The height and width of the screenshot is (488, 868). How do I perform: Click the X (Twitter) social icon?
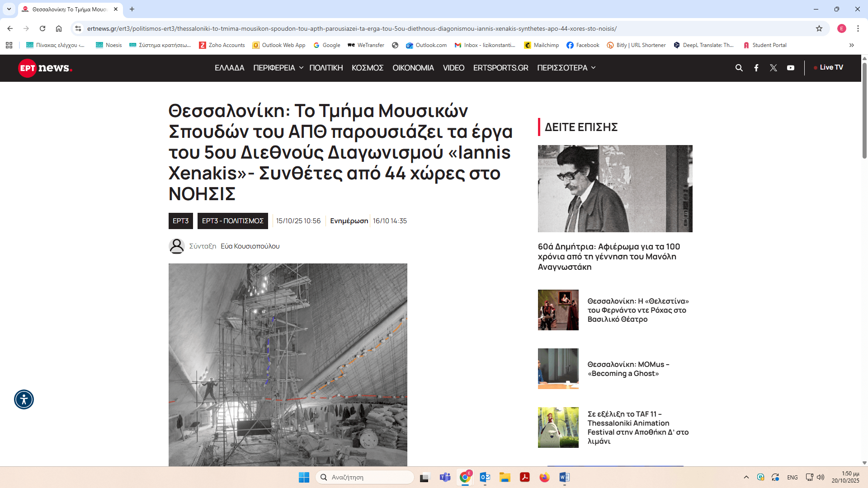(x=774, y=68)
